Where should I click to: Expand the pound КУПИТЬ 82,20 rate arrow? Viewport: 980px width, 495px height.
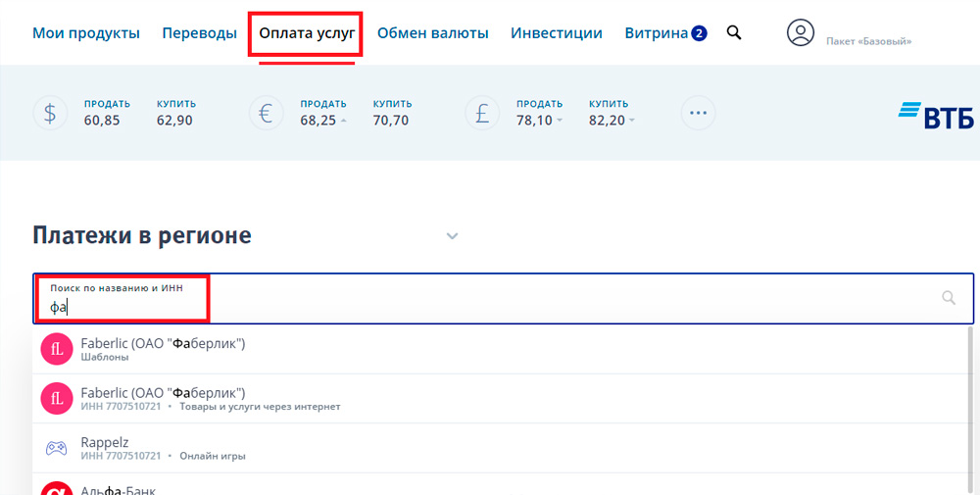(632, 120)
